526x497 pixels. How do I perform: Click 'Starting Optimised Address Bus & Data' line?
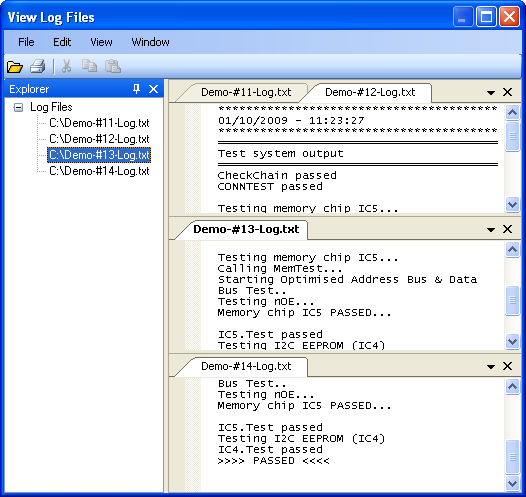pos(347,280)
